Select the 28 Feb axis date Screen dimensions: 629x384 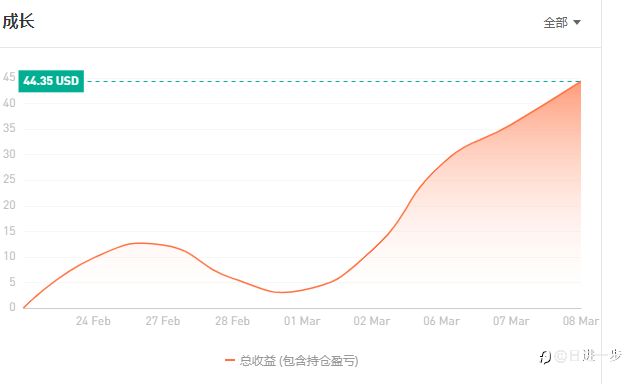[x=232, y=321]
